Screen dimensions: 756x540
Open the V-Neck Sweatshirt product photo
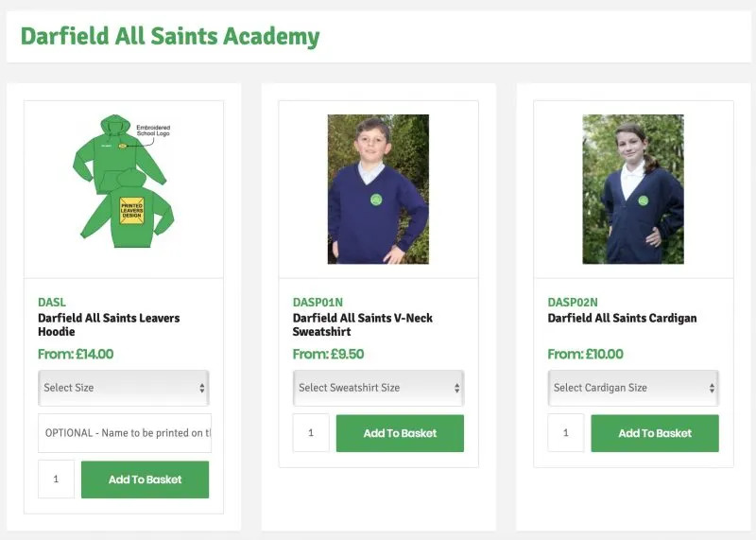(x=378, y=189)
